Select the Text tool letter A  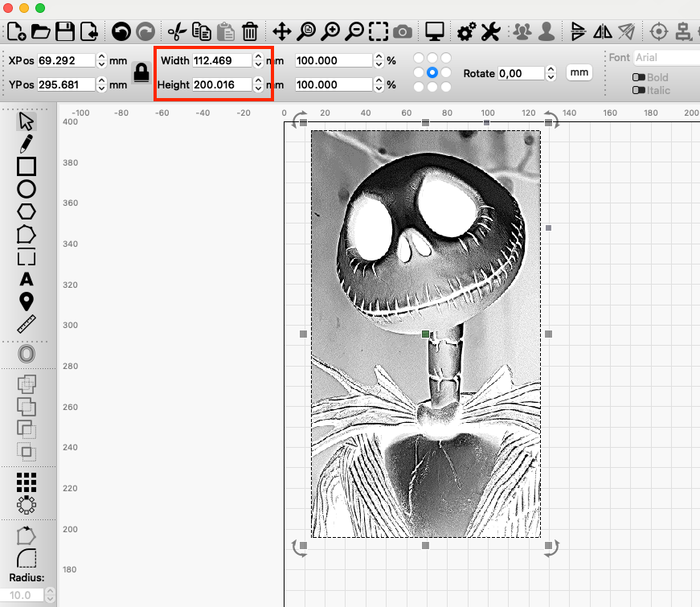(x=27, y=279)
